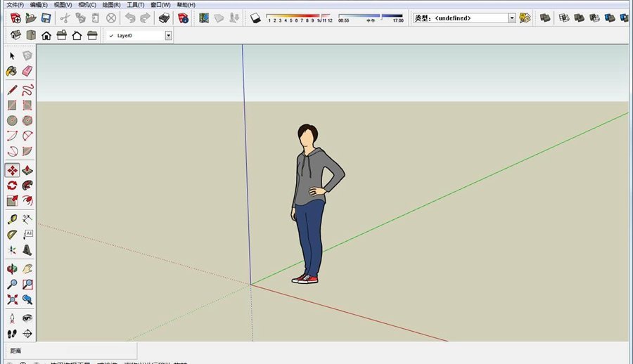Select the arrow Select tool
633x364 pixels.
click(x=12, y=56)
